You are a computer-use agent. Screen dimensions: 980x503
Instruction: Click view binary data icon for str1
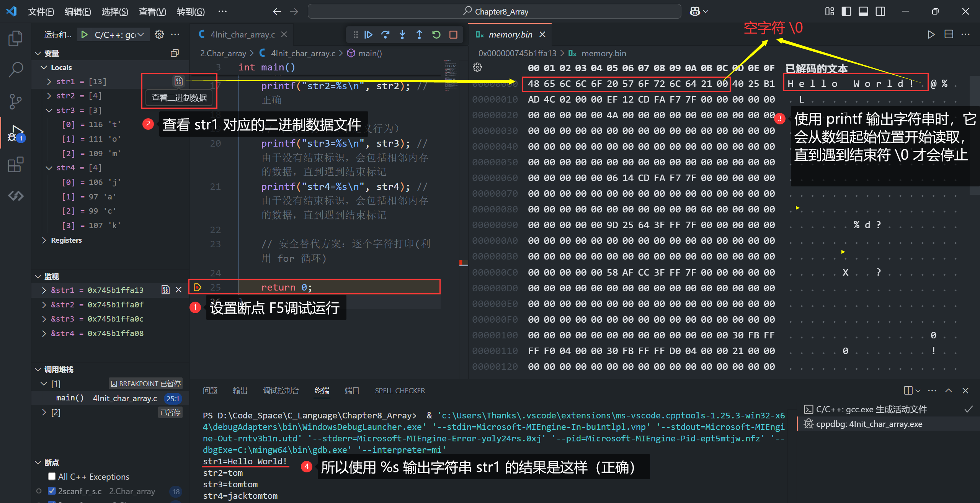pyautogui.click(x=178, y=81)
